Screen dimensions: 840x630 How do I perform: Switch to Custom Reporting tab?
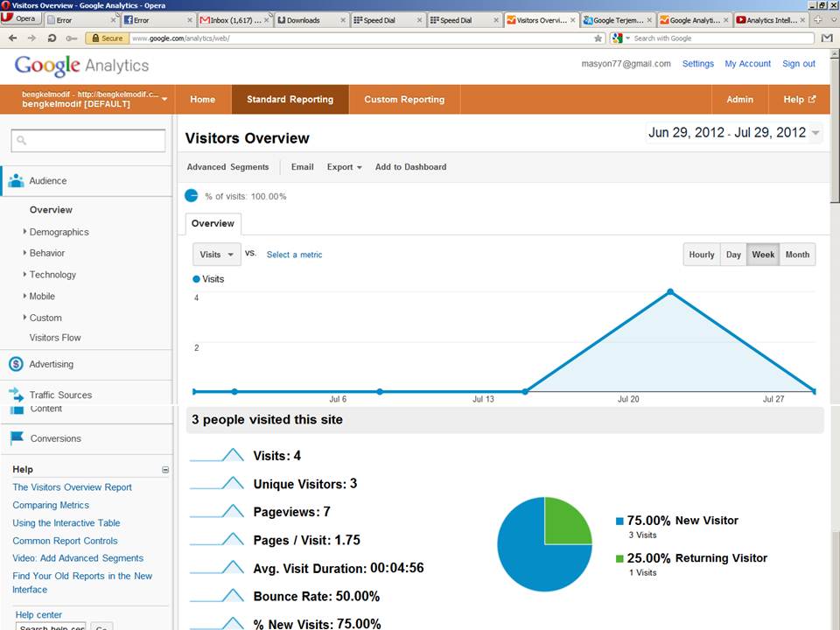tap(404, 99)
